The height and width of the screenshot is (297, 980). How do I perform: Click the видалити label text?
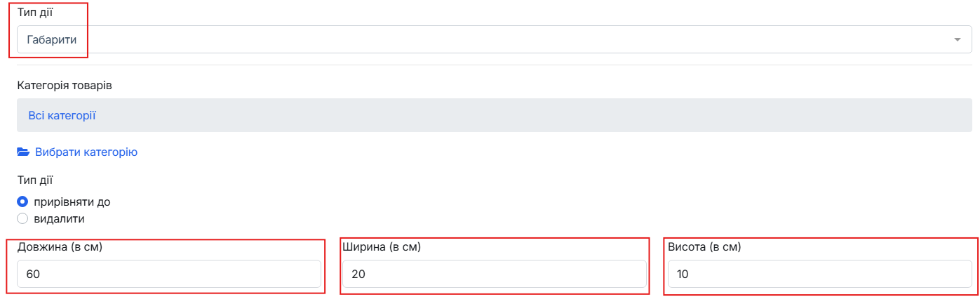pos(60,218)
